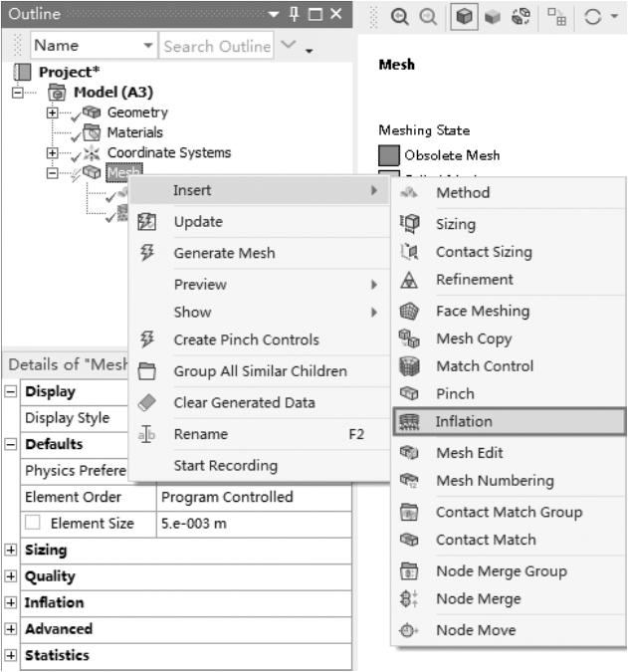
Task: Click the Generate Mesh lightning icon
Action: pyautogui.click(x=148, y=253)
